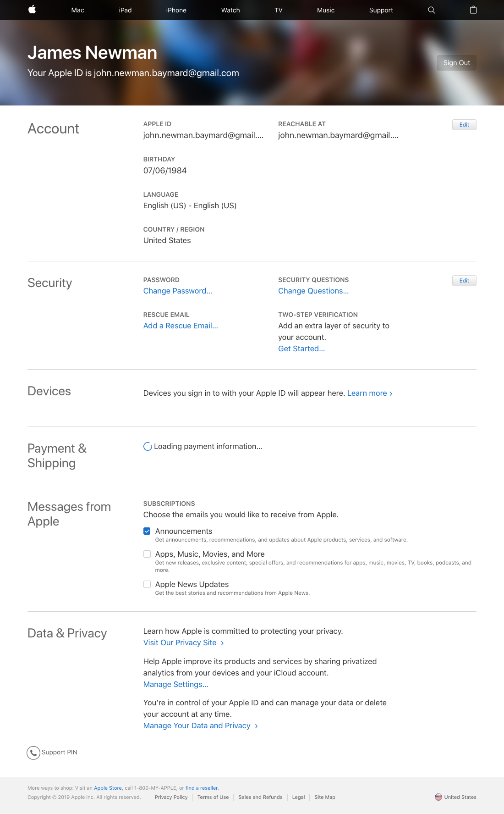Click the United States flag icon in footer
Viewport: 504px width, 814px height.
click(438, 797)
